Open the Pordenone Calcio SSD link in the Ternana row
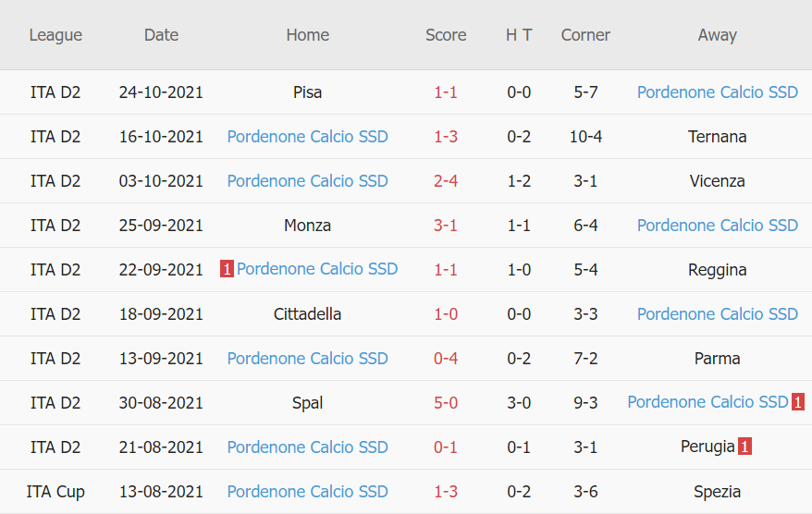This screenshot has height=514, width=812. [307, 137]
